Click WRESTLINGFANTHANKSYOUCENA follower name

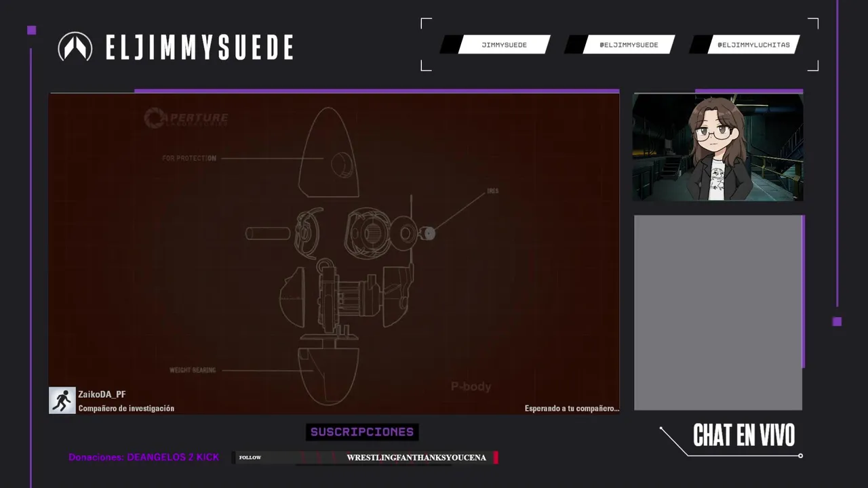tap(416, 457)
